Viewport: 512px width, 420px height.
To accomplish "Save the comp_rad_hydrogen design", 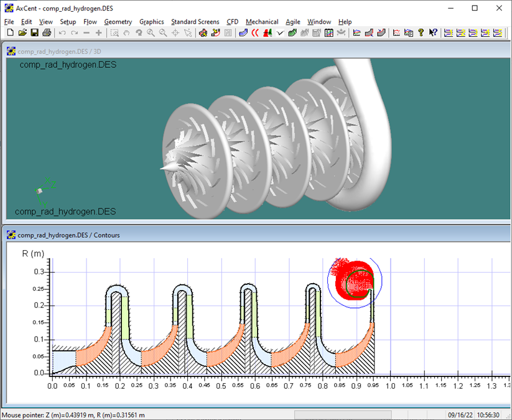I will (34, 32).
